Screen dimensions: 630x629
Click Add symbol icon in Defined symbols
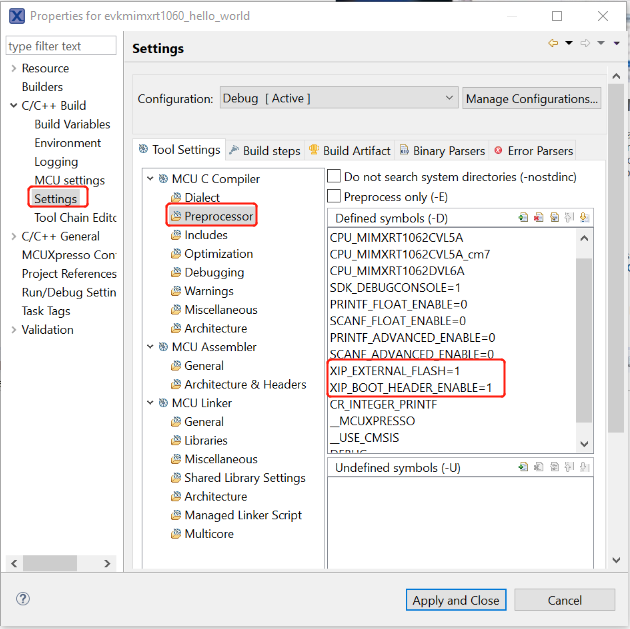point(523,218)
